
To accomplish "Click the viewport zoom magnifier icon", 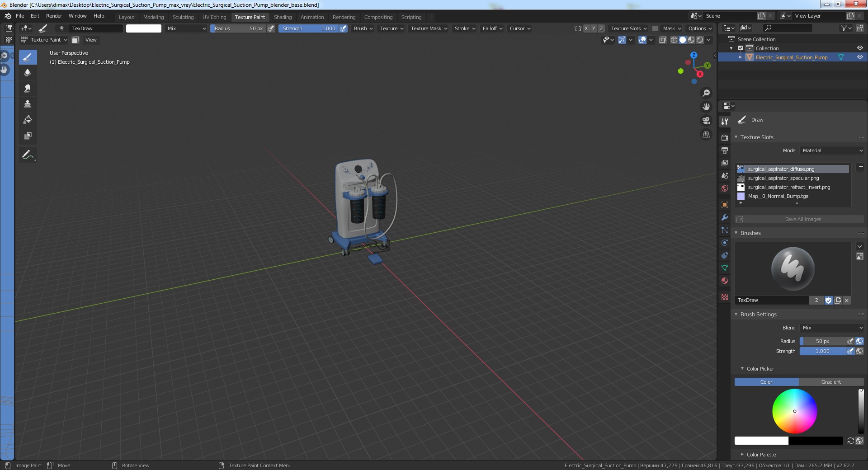I will (x=706, y=93).
